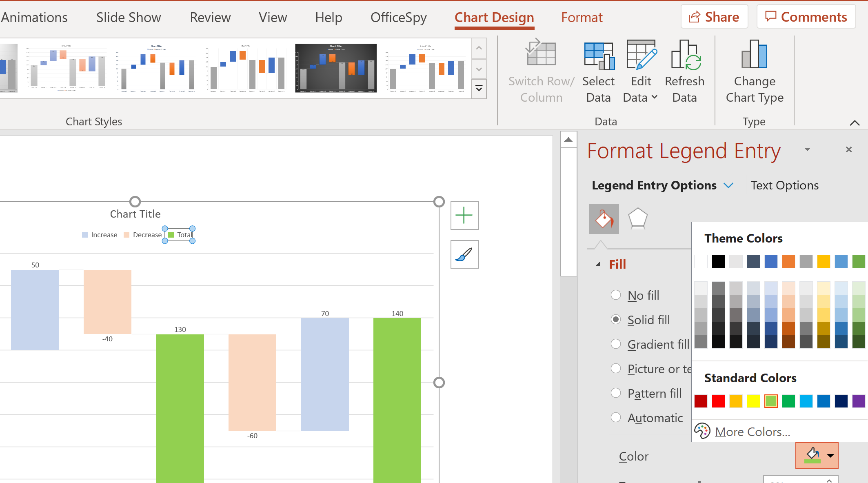Viewport: 868px width, 483px height.
Task: Open the Review menu
Action: pos(210,17)
